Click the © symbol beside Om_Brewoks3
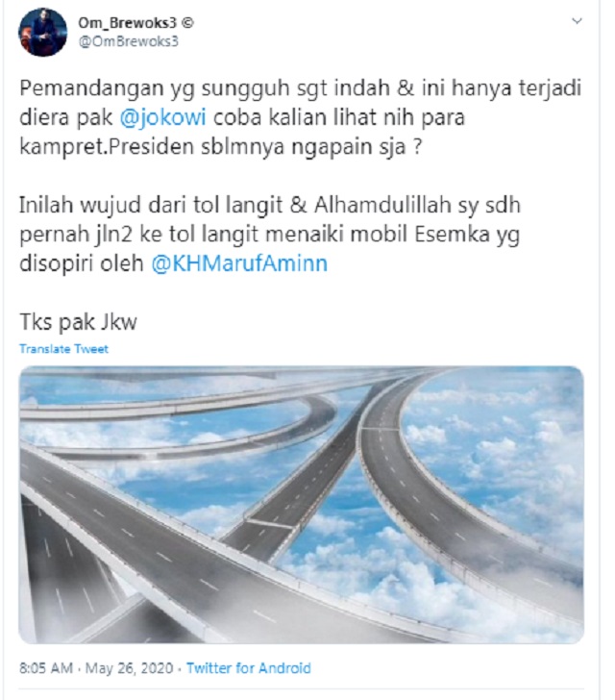 [188, 22]
